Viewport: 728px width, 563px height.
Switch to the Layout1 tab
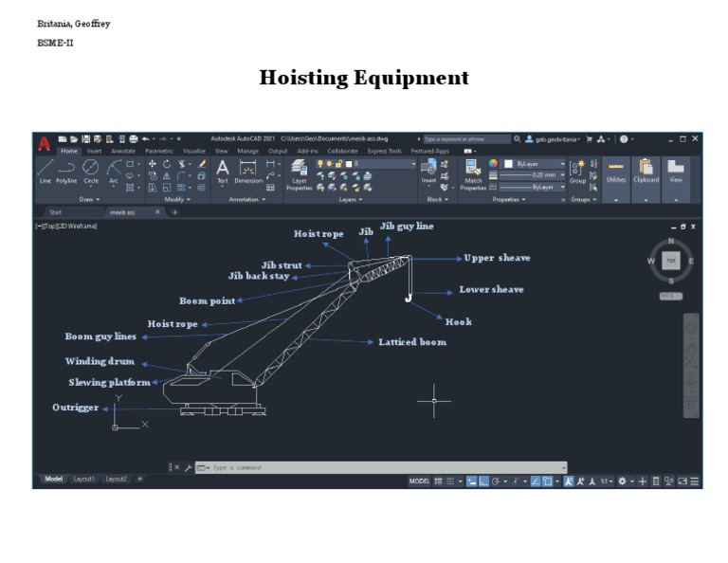tap(83, 479)
